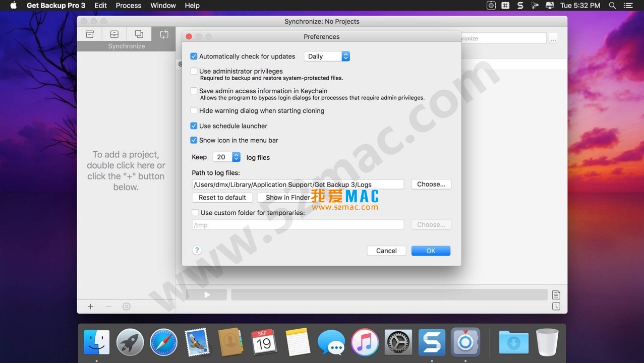Image resolution: width=644 pixels, height=363 pixels.
Task: Click 'To add a project' hint text
Action: point(126,171)
